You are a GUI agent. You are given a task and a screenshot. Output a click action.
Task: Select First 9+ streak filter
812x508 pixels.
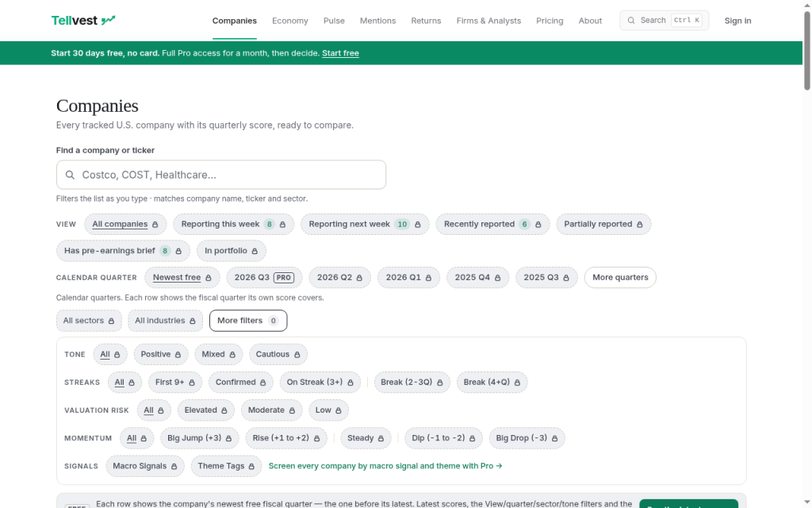click(175, 382)
